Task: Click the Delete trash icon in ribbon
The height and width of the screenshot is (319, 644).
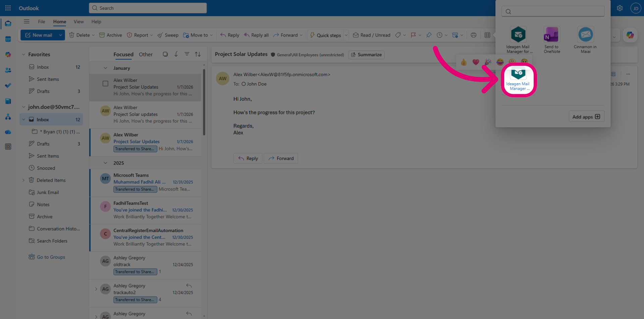Action: [x=71, y=35]
